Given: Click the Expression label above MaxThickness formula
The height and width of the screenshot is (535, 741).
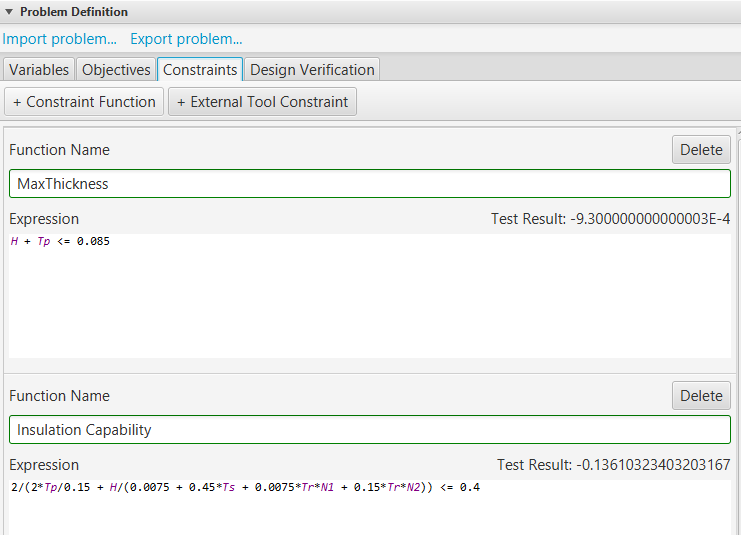Looking at the screenshot, I should [44, 219].
